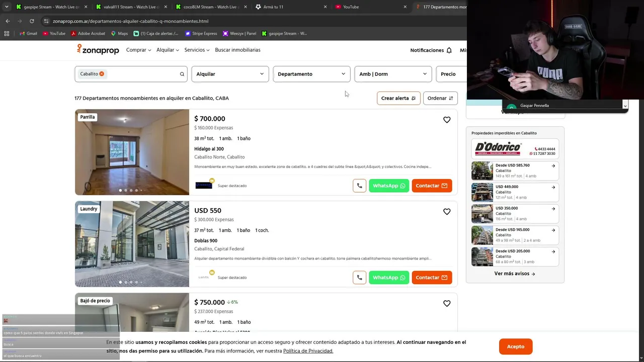This screenshot has width=644, height=362.
Task: Open the USD 350.000 property arrow
Action: coord(553,208)
